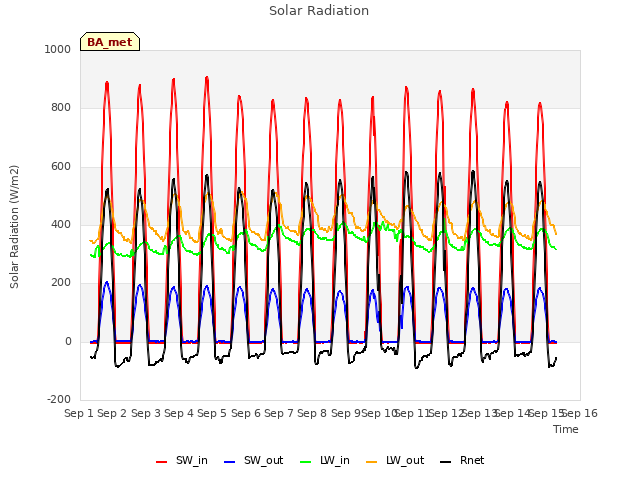
Task: Click the SW_in legend label
Action: 192,460
